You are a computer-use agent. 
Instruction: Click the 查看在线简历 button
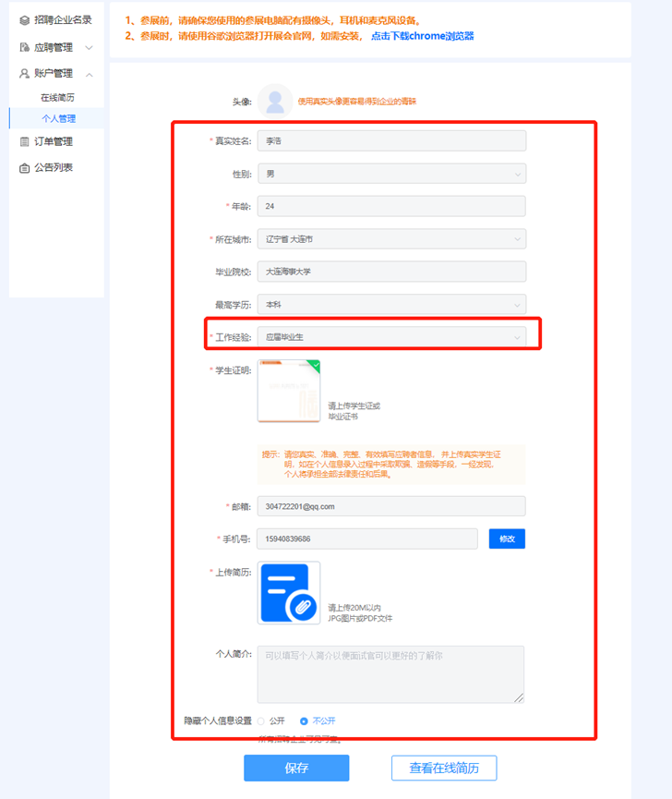pyautogui.click(x=444, y=768)
